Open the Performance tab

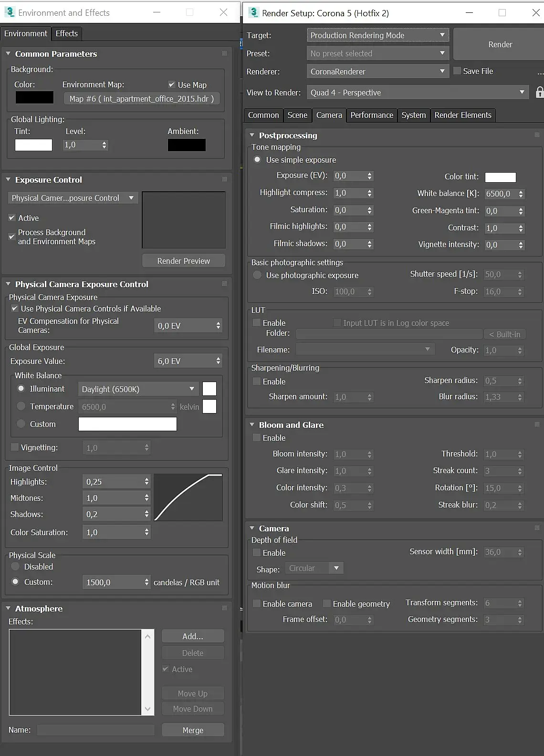coord(372,115)
